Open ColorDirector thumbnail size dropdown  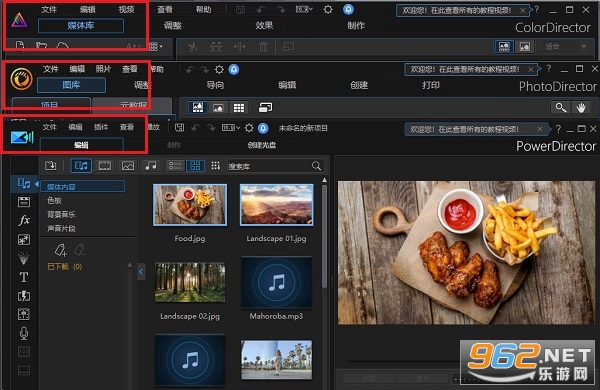[155, 47]
